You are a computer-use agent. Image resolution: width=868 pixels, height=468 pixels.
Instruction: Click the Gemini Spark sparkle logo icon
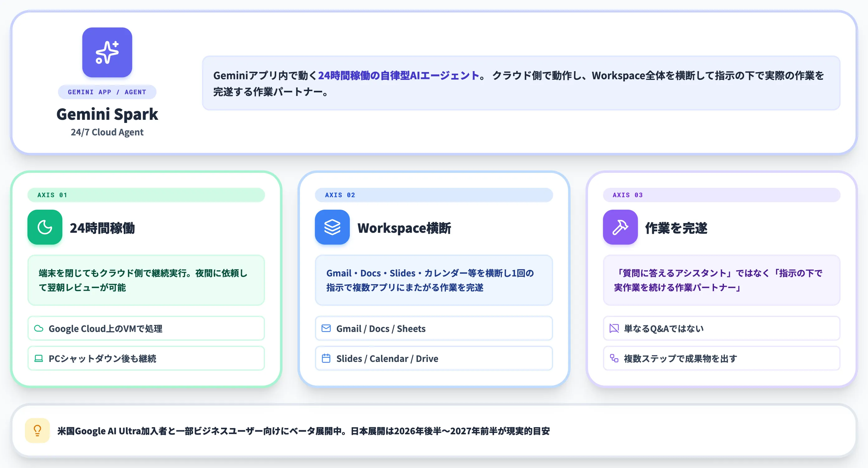[107, 52]
